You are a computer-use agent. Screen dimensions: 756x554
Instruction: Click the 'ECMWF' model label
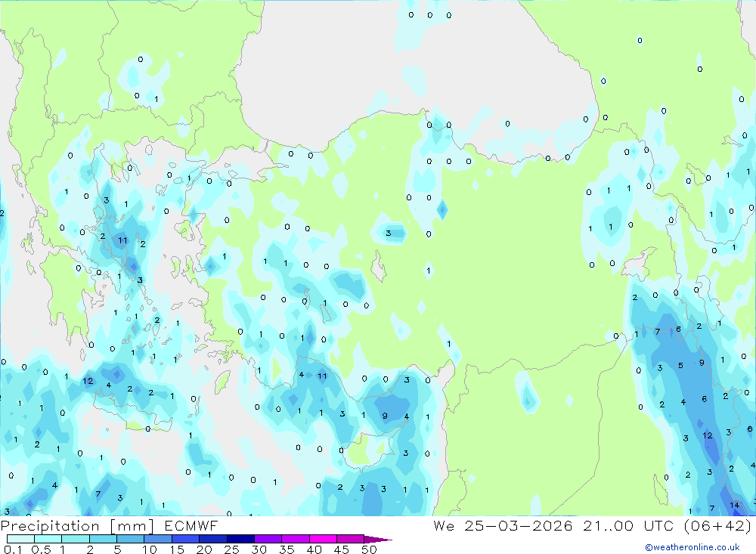191,525
